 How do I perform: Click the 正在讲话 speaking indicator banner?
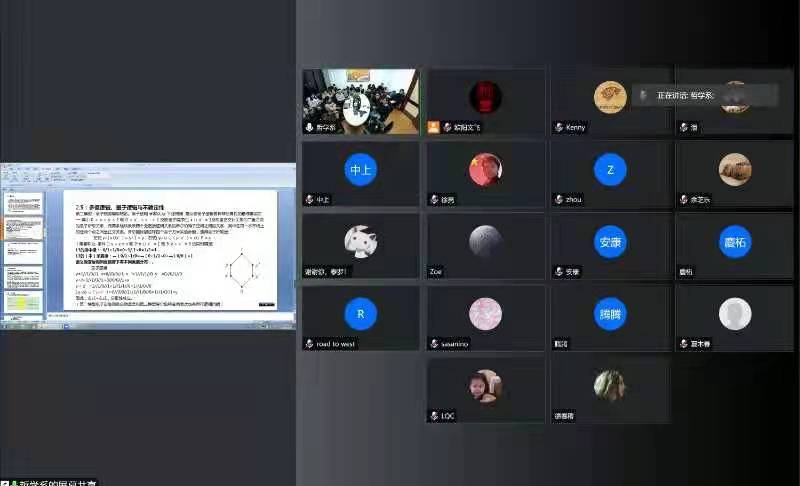[704, 95]
